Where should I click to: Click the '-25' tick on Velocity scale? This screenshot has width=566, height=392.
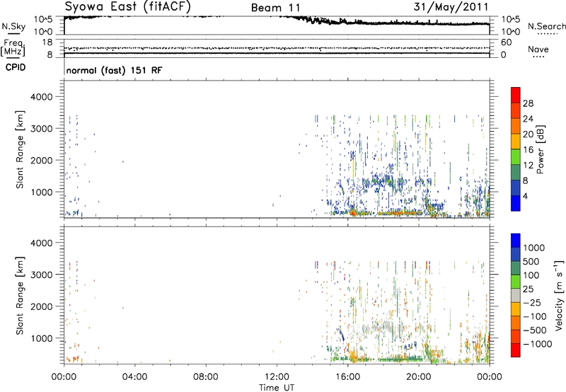[532, 303]
